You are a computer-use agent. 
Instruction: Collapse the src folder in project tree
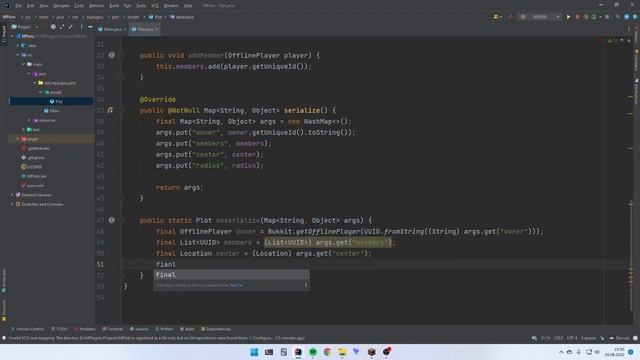[18, 55]
